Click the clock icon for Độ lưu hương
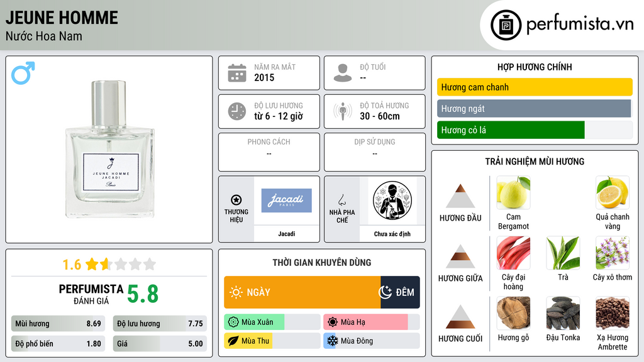This screenshot has width=644, height=362. pyautogui.click(x=237, y=111)
